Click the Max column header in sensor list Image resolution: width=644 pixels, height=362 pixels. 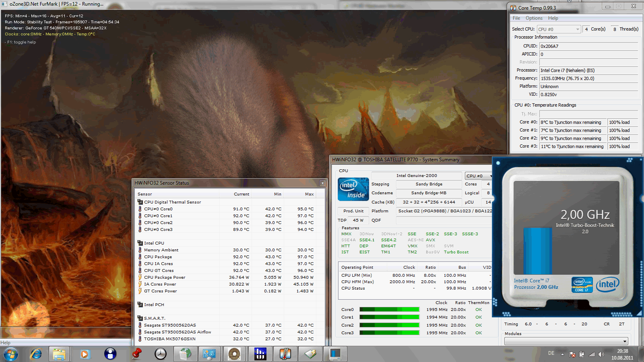pyautogui.click(x=300, y=194)
